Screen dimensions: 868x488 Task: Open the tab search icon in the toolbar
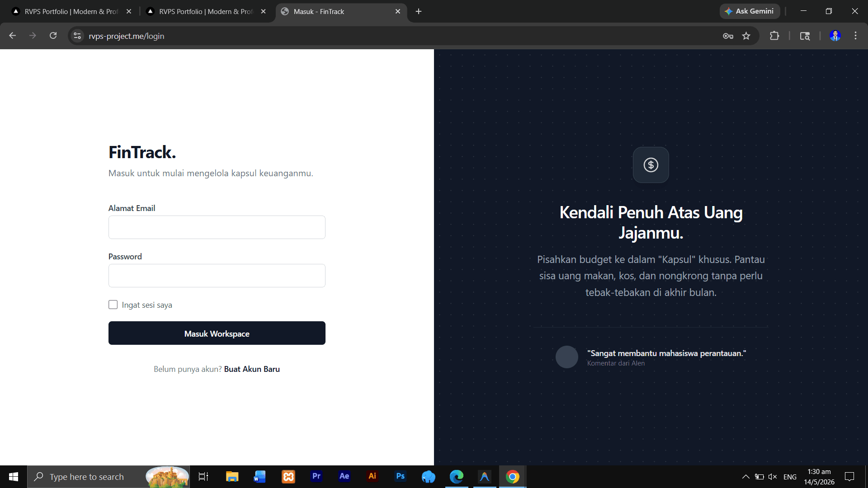coord(805,36)
